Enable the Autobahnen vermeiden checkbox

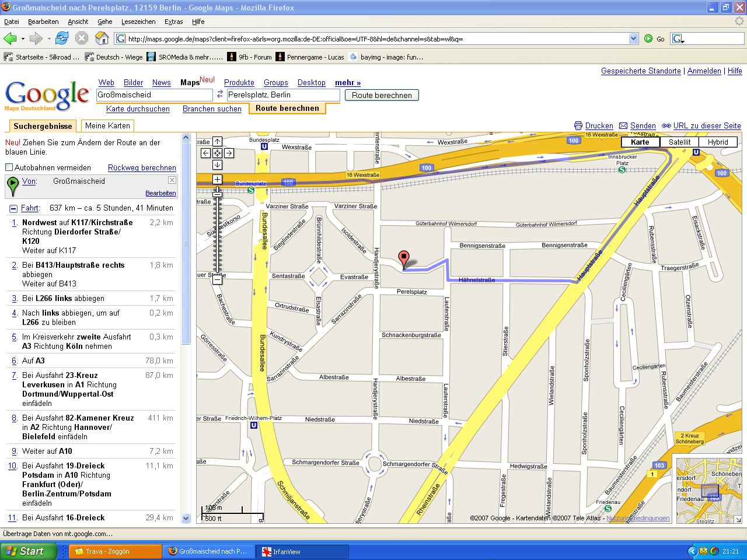coord(9,167)
